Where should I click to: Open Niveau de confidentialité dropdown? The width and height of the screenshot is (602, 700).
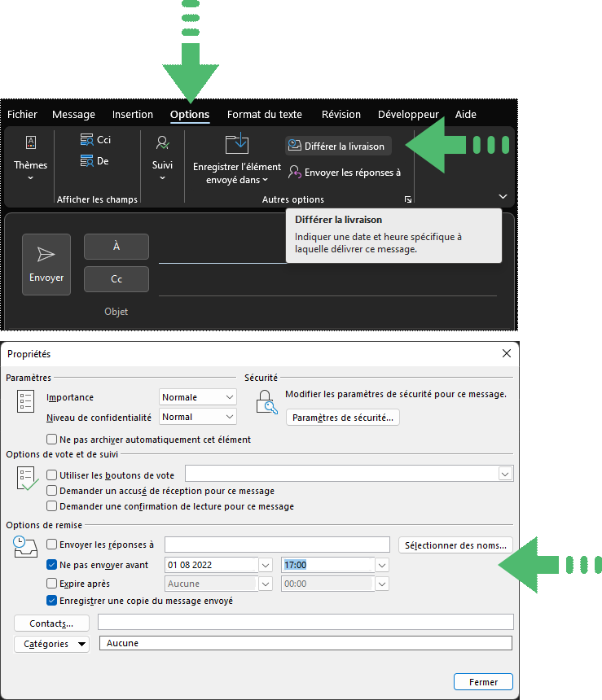pos(197,417)
